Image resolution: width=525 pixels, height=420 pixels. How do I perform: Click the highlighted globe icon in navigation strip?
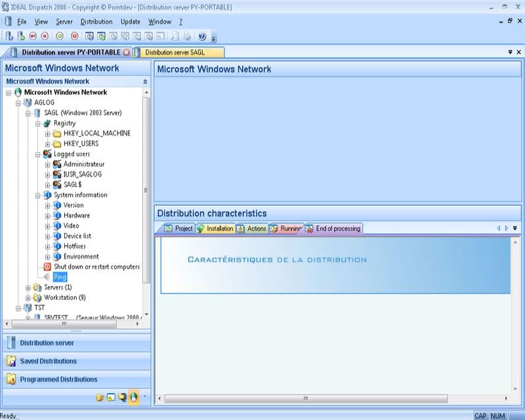point(133,397)
